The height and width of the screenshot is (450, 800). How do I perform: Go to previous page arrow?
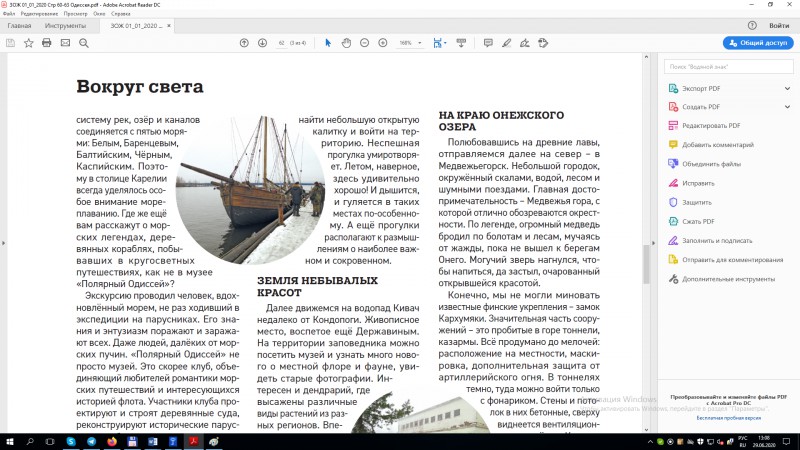click(x=244, y=43)
